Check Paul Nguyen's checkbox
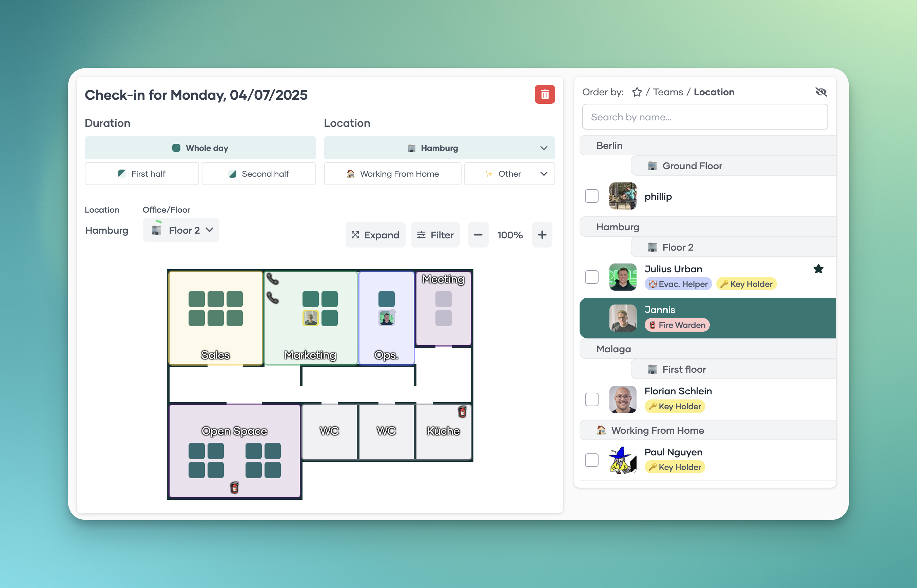Viewport: 917px width, 588px height. [591, 460]
